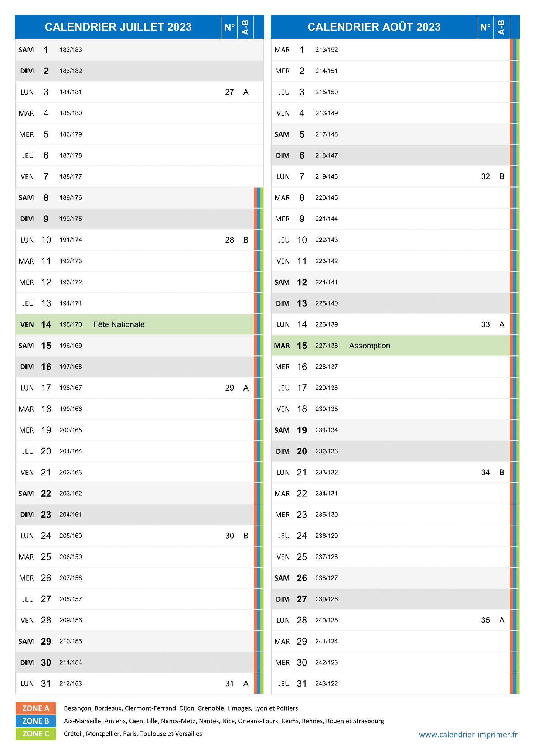Click day count 213/152 on August 1
535x756 pixels.
[x=327, y=50]
